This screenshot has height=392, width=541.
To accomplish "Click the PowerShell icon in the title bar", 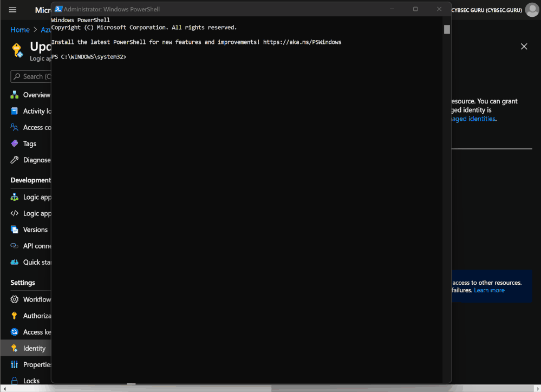I will pos(58,9).
